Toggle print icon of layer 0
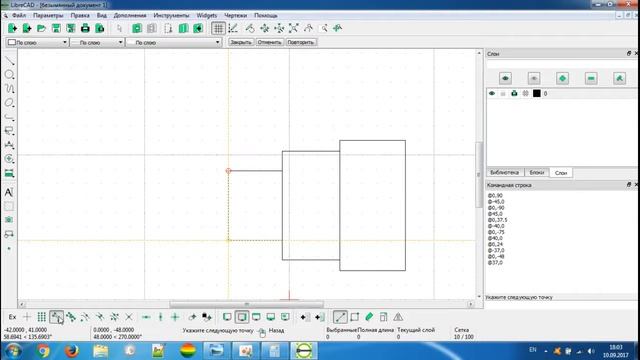 [x=514, y=93]
